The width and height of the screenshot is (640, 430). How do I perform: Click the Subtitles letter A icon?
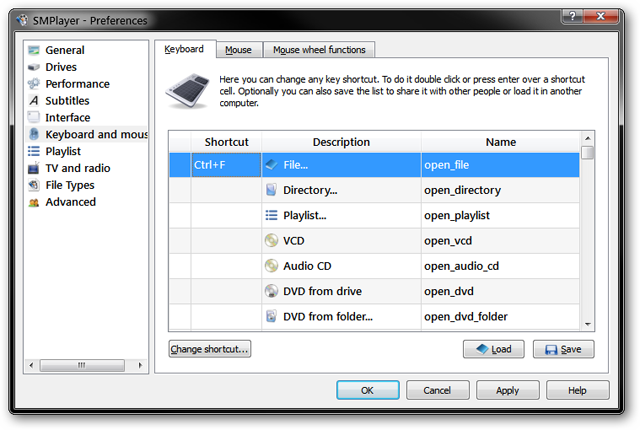click(34, 100)
